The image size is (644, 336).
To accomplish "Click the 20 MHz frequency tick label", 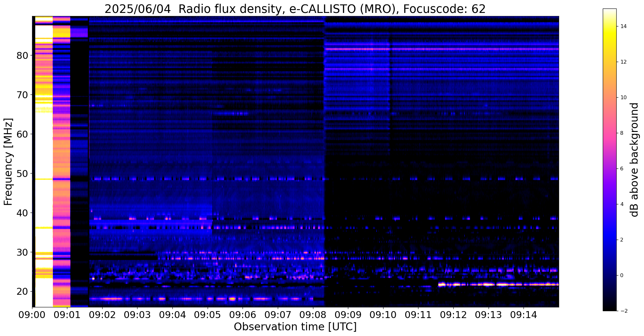I will pyautogui.click(x=22, y=292).
